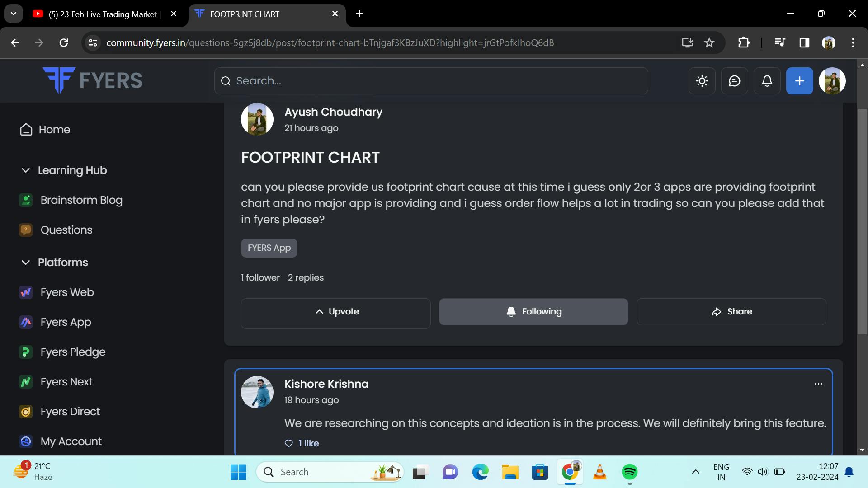Upvote the FOOTPRINT CHART post
Image resolution: width=868 pixels, height=488 pixels.
pyautogui.click(x=335, y=312)
